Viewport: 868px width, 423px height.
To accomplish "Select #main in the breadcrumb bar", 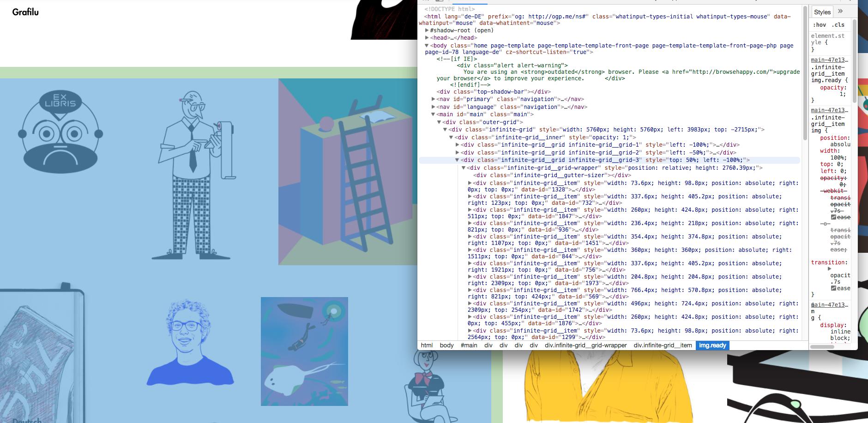I will point(469,346).
